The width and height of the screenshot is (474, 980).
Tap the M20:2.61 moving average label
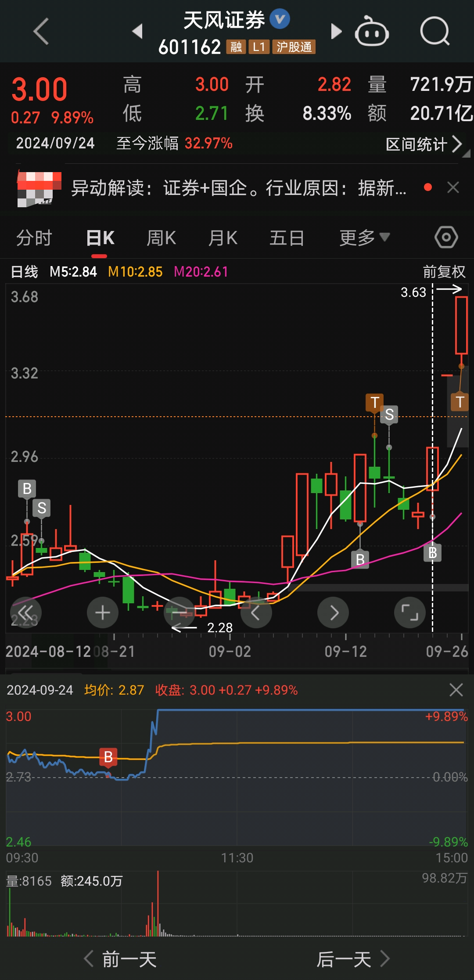click(x=201, y=272)
